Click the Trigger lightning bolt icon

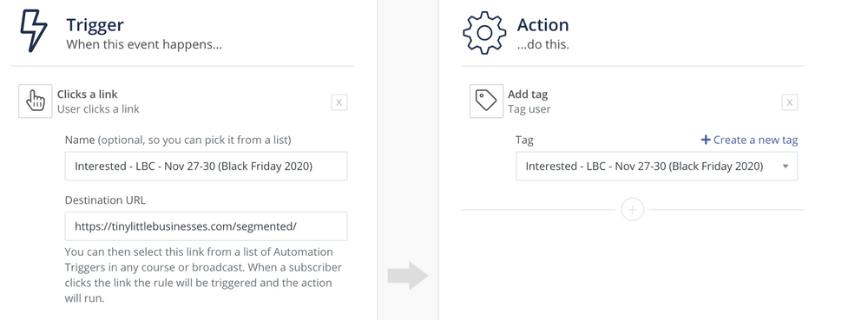[34, 31]
